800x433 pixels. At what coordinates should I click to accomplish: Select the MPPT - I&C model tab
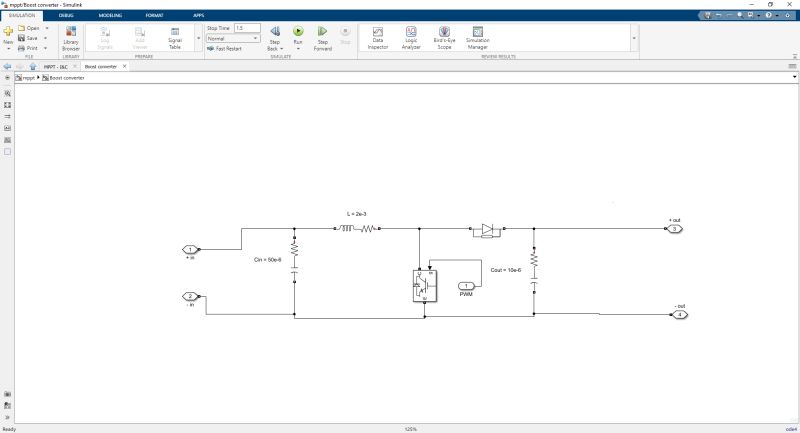(55, 67)
